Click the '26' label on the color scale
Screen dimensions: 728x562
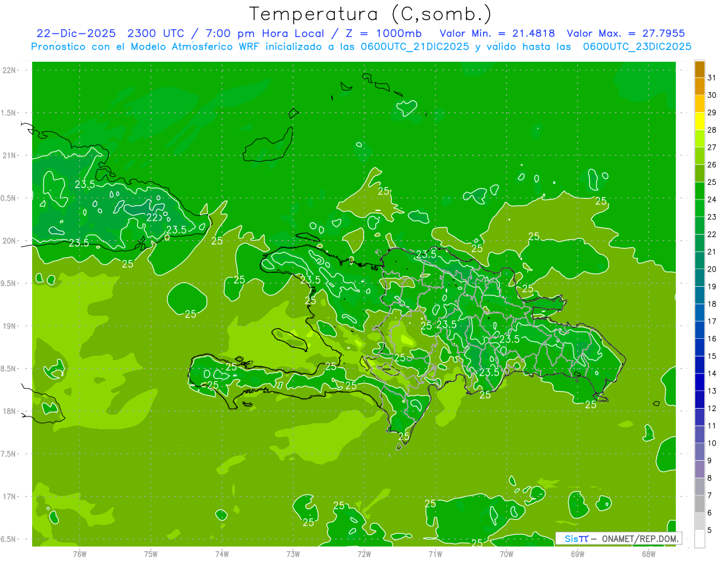712,165
